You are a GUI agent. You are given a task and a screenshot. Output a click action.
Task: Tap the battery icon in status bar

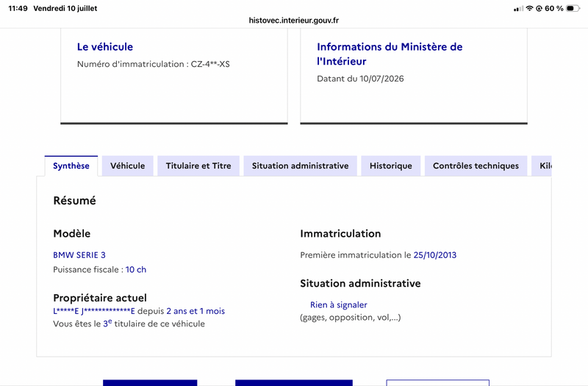coord(573,8)
